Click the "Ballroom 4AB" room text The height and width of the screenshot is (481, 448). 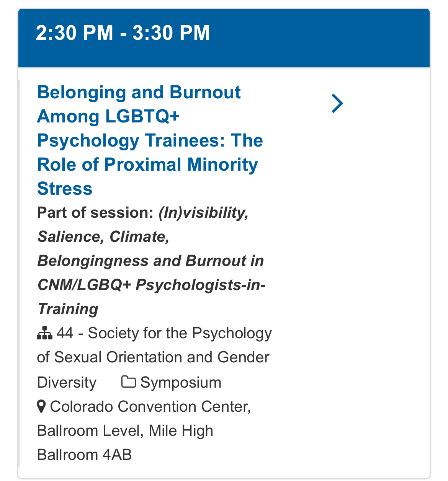click(84, 455)
